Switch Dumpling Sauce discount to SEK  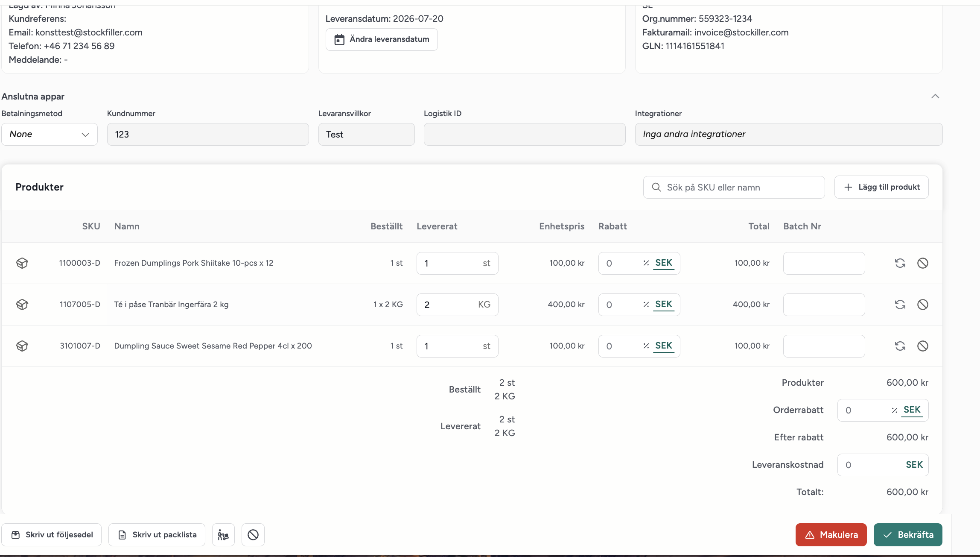point(664,346)
